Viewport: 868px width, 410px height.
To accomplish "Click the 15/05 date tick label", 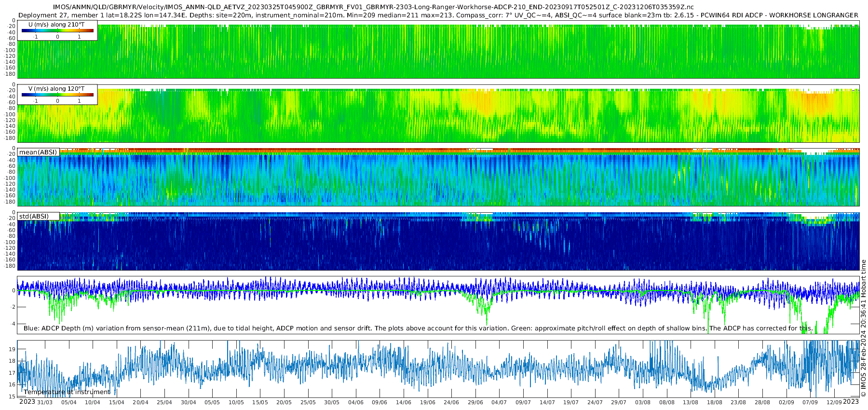I will (260, 402).
